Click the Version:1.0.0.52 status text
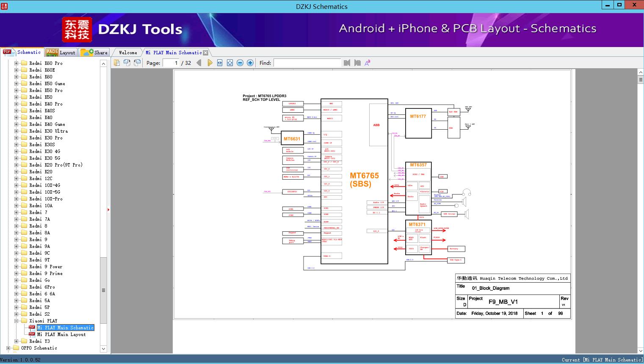The image size is (644, 364). (21, 360)
